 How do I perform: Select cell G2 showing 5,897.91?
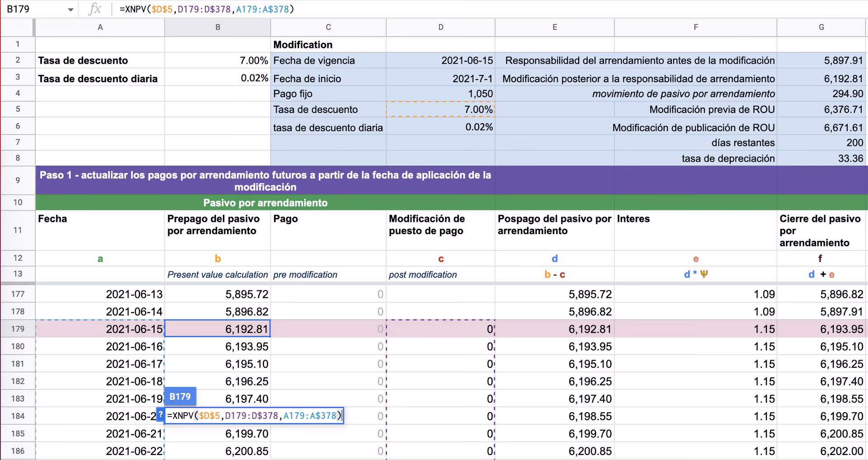821,60
